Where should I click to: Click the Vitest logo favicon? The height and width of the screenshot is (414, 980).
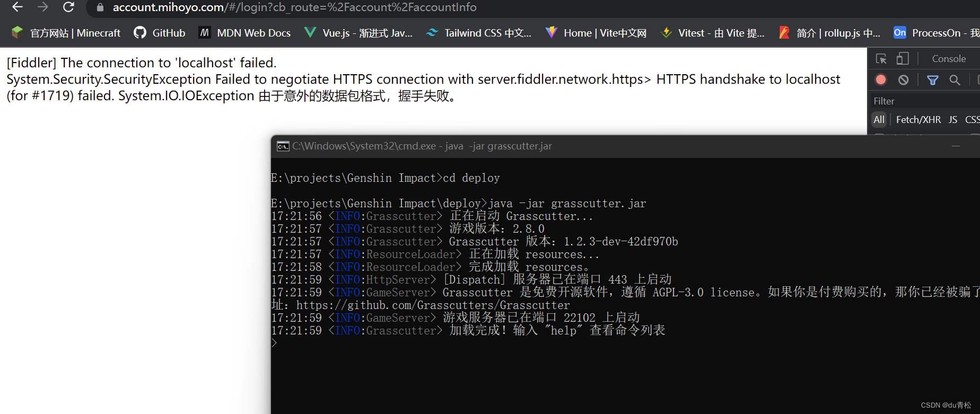point(666,33)
